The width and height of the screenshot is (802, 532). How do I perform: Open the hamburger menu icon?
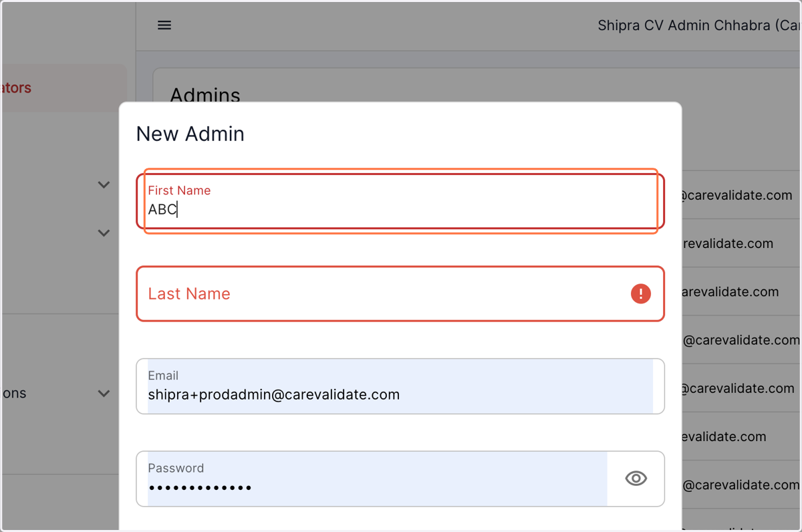(x=164, y=25)
